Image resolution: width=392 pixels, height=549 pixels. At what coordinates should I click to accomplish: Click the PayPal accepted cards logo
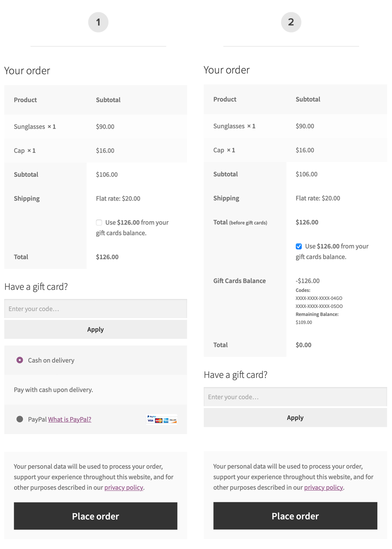coord(162,419)
